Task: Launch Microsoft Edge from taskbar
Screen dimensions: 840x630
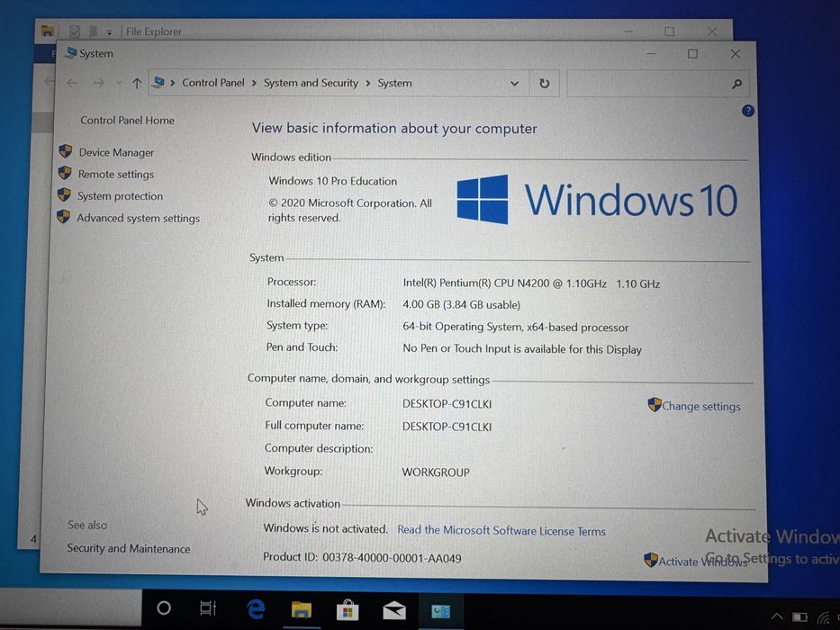Action: click(x=256, y=609)
